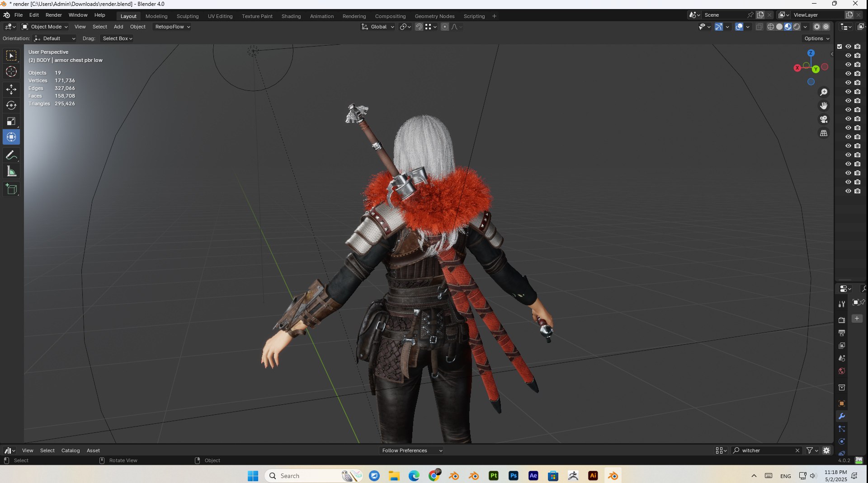Toggle proportional editing
The height and width of the screenshot is (483, 868).
click(x=445, y=27)
